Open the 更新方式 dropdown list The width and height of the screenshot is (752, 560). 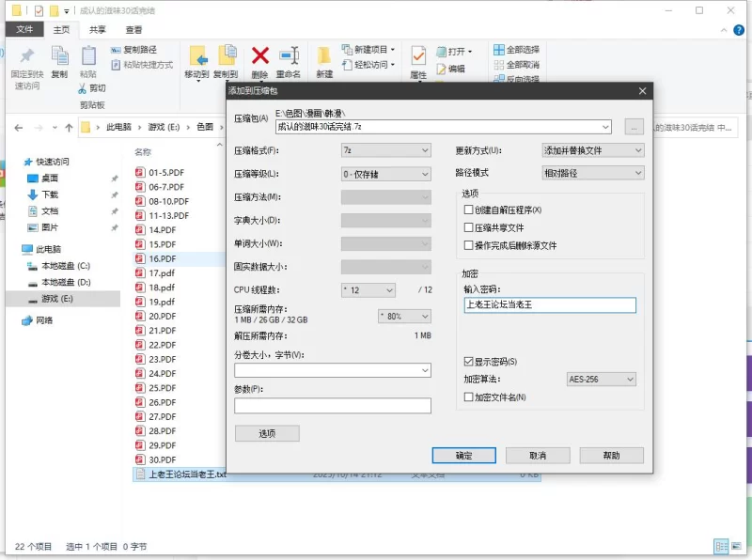click(x=593, y=150)
